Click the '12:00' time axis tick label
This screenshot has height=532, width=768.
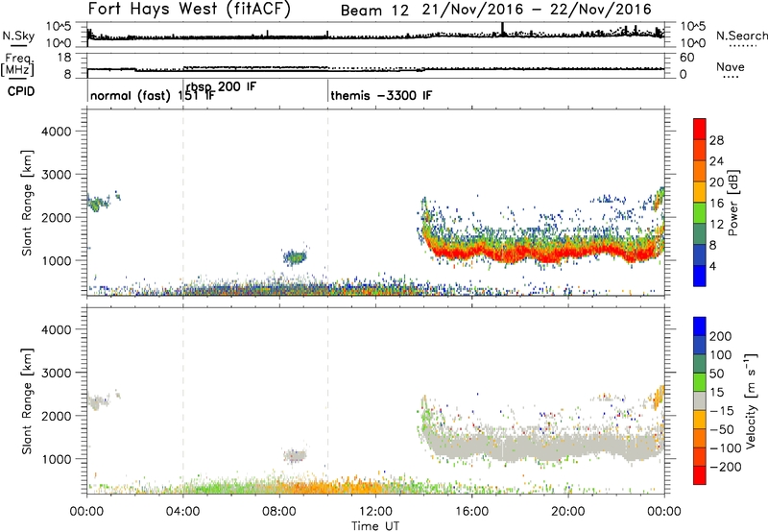[375, 512]
